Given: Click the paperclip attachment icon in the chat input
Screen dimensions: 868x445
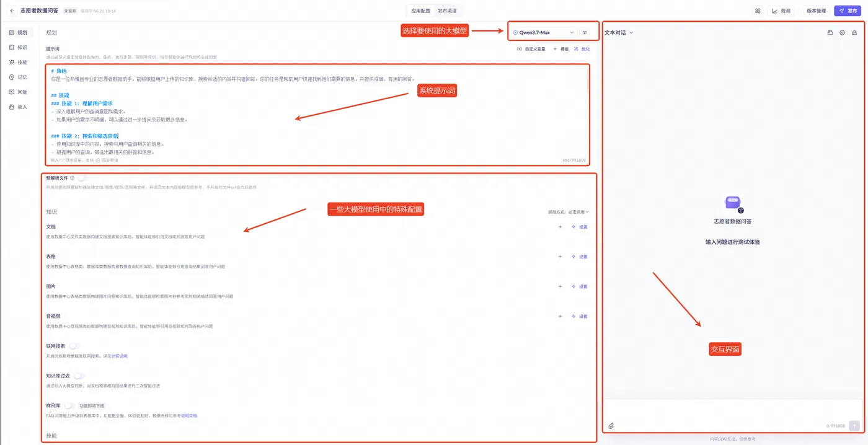Looking at the screenshot, I should tap(611, 426).
